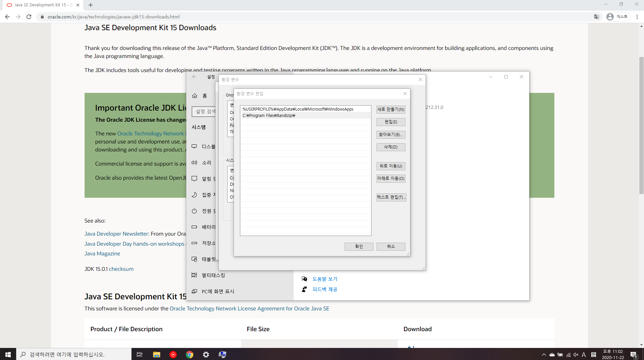Open the power (전원) settings icon
The image size is (644, 360).
194,211
